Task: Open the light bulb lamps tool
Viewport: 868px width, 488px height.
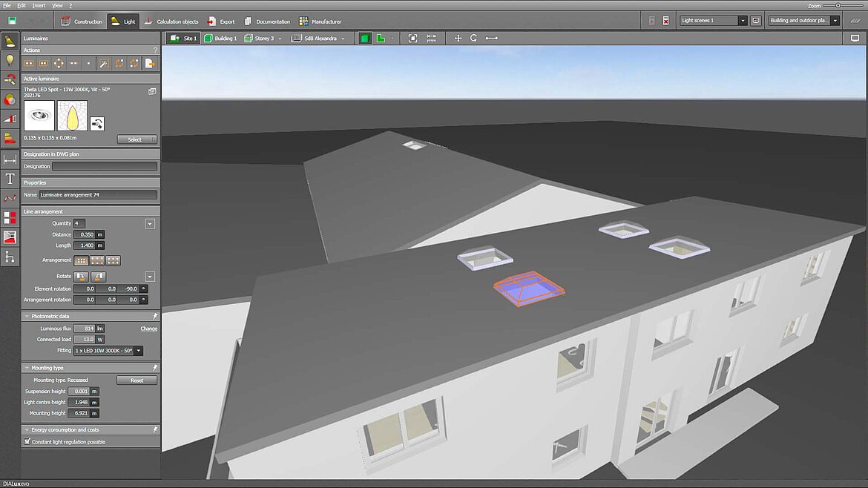Action: pyautogui.click(x=10, y=61)
